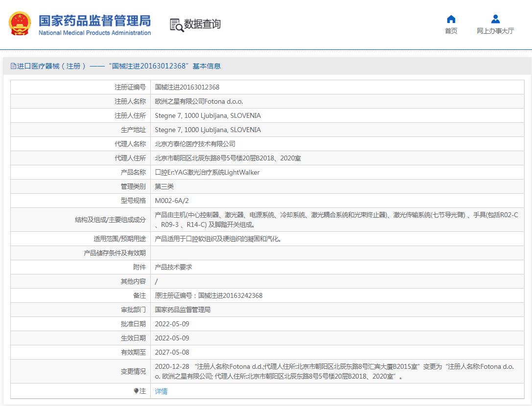532x406 pixels.
Task: Go to 首页 text link
Action: [x=451, y=31]
